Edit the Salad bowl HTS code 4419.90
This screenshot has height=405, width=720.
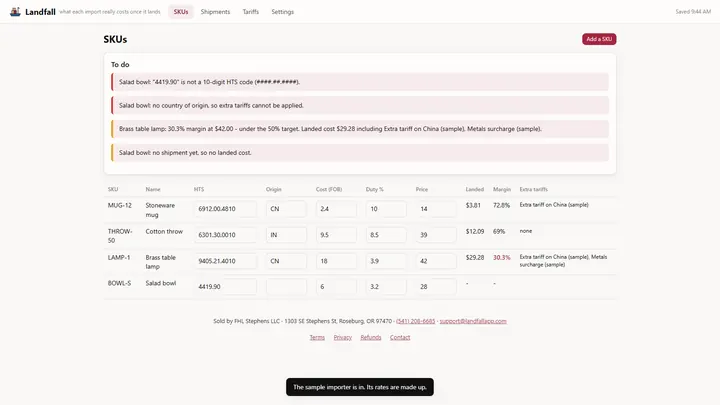(x=225, y=287)
